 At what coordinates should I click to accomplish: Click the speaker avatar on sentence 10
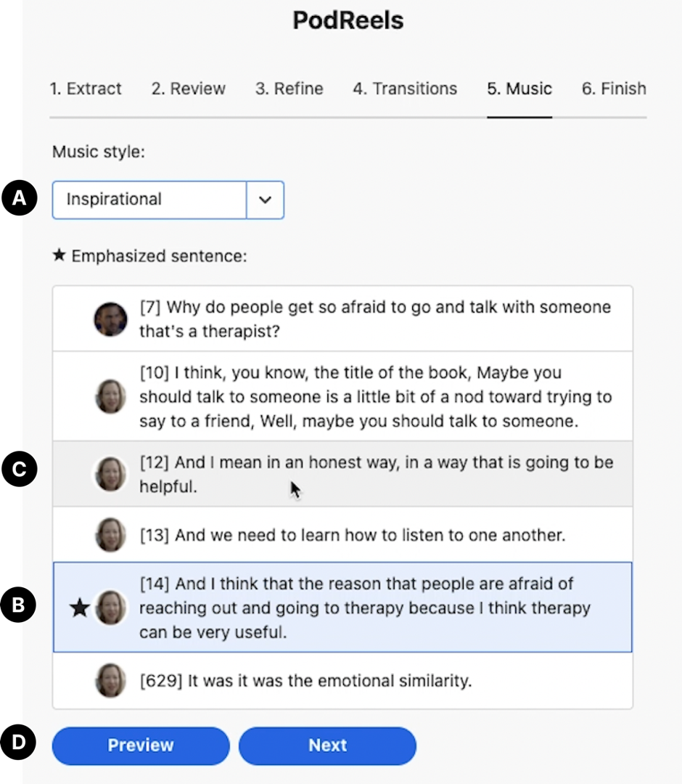pos(111,397)
